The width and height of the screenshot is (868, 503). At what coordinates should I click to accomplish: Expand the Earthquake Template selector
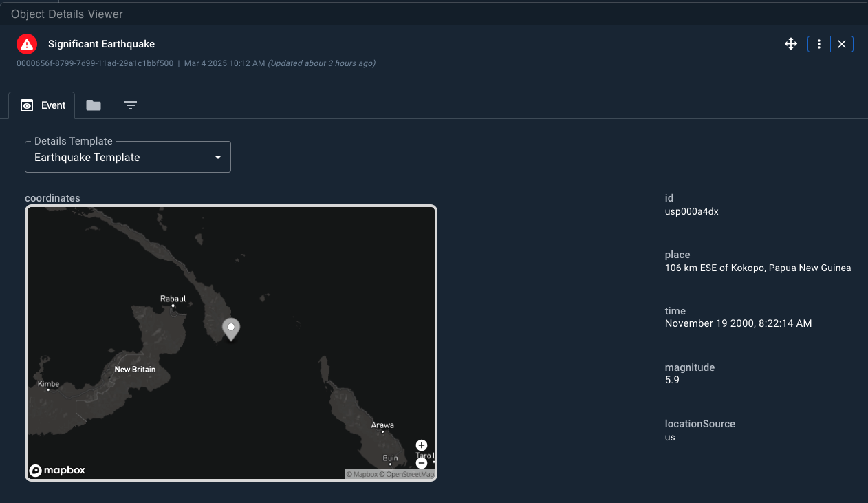(127, 157)
